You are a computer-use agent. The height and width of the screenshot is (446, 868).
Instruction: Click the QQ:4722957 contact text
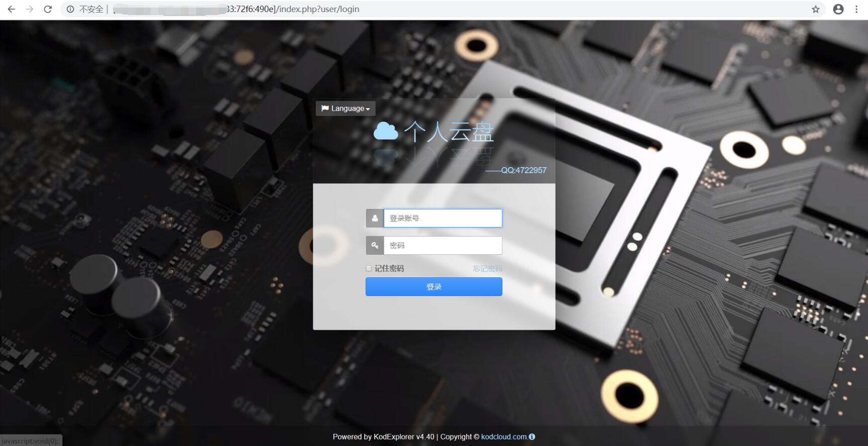(x=523, y=171)
